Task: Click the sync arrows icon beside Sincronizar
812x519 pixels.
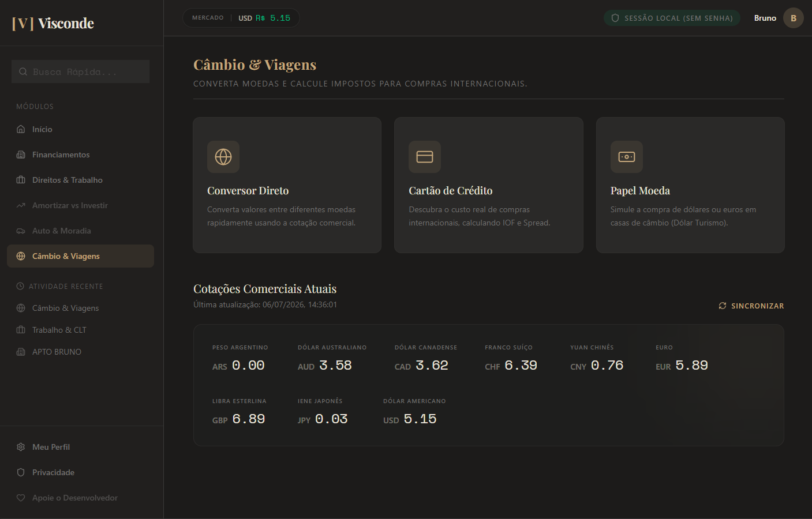Action: tap(723, 306)
